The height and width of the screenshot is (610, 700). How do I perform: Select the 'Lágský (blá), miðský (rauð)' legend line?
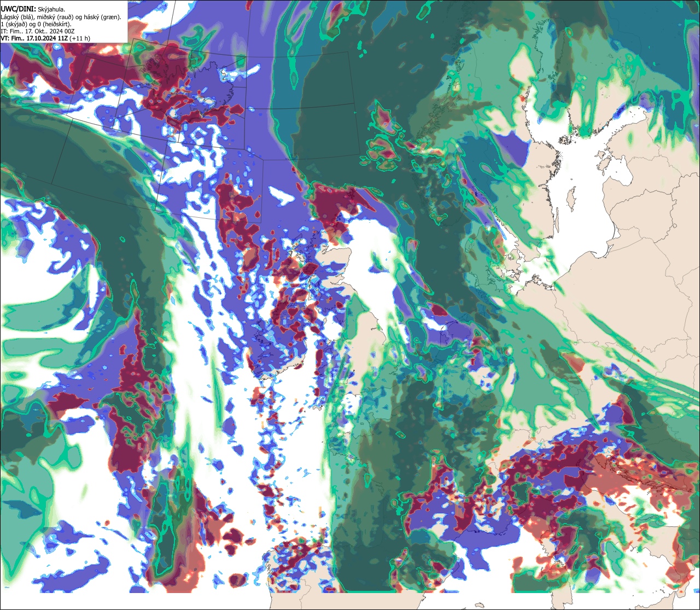(61, 16)
